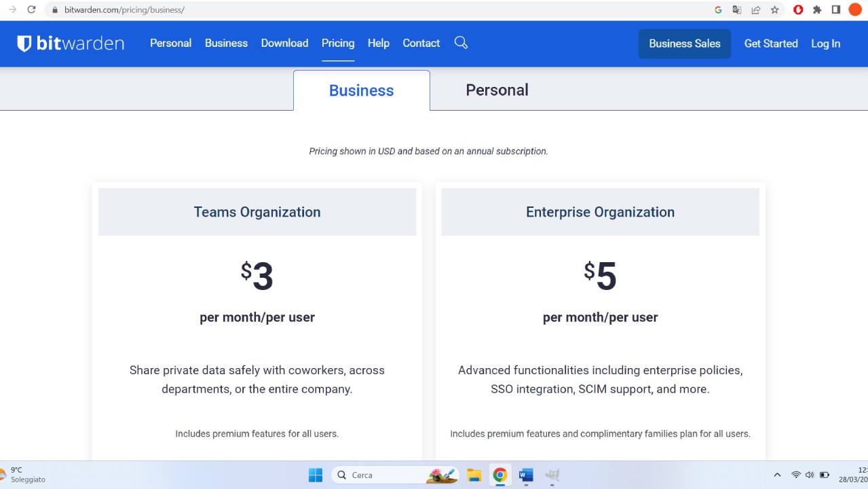Expand the hidden tray icons chevron
868x489 pixels.
click(777, 475)
